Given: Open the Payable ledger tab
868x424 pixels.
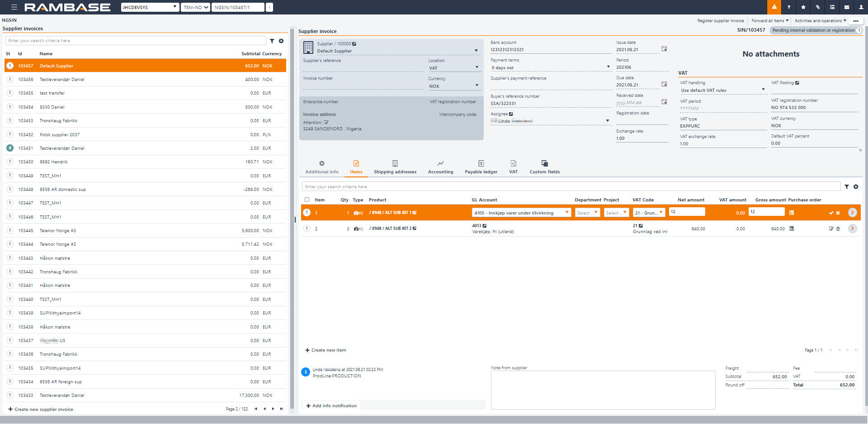Looking at the screenshot, I should 481,167.
